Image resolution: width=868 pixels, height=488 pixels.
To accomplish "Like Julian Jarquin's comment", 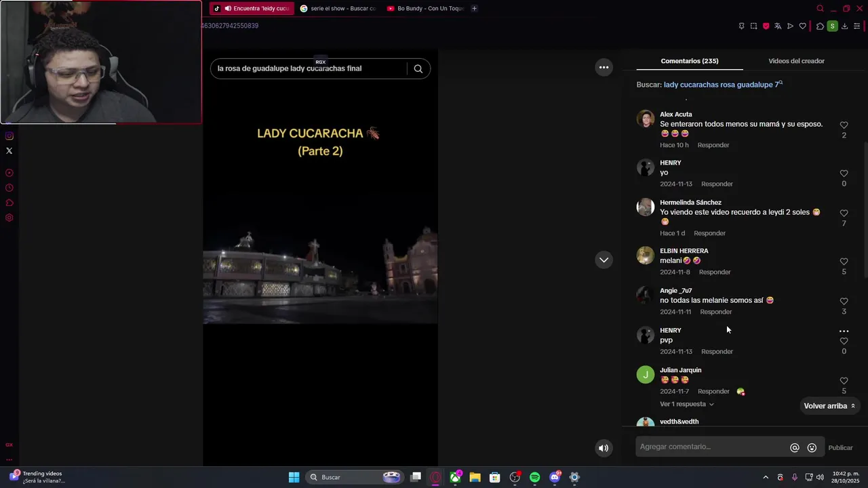I will (844, 381).
